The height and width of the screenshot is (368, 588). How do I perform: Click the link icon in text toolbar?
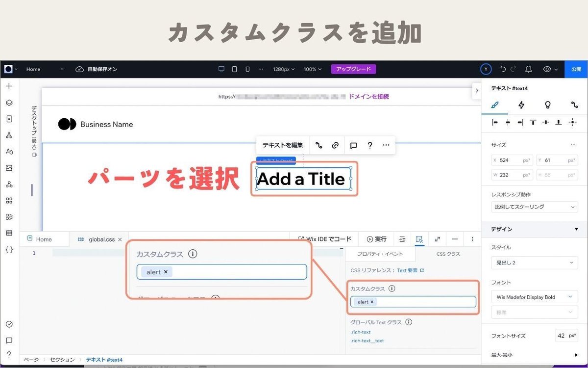click(x=335, y=145)
